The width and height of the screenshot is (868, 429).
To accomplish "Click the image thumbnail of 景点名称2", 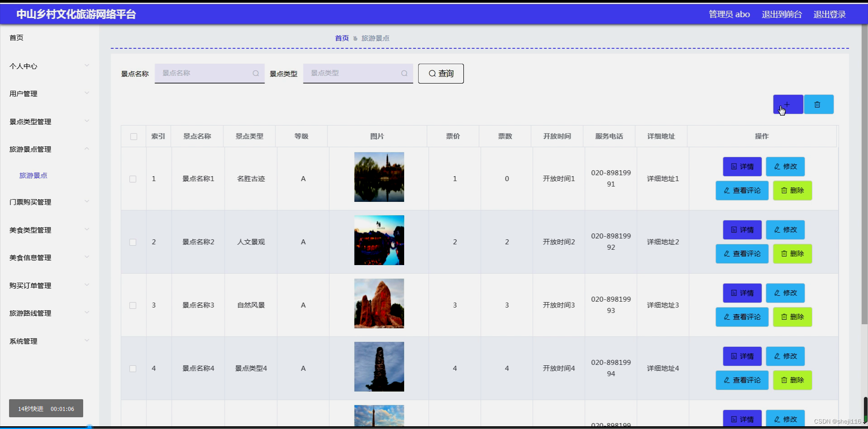I will 379,240.
